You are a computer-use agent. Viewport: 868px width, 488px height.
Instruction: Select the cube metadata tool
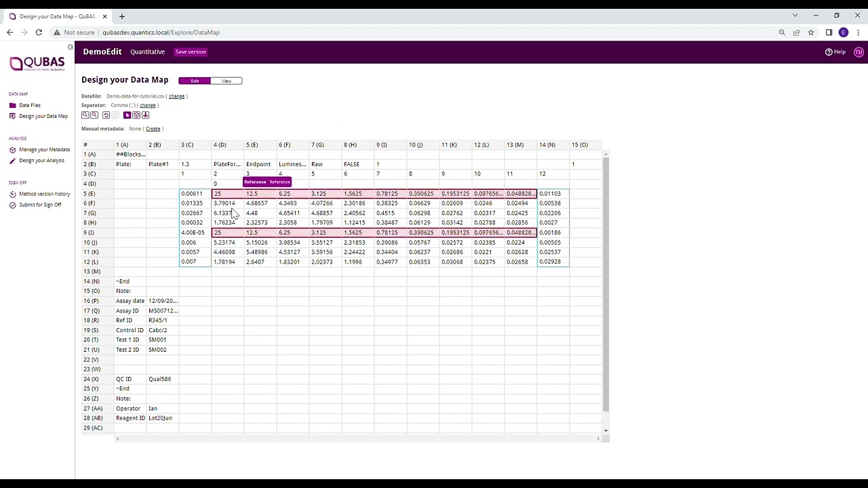[136, 115]
